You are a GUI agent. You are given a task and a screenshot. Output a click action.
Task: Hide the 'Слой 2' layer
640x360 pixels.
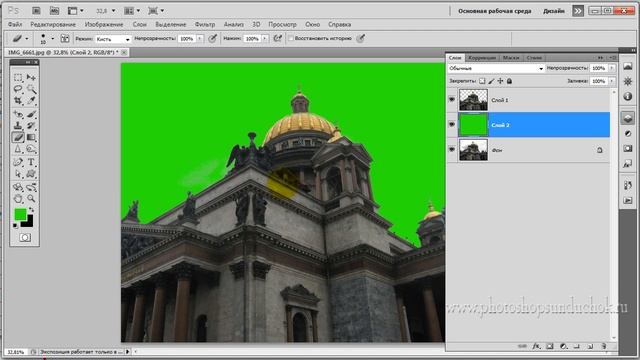coord(452,124)
